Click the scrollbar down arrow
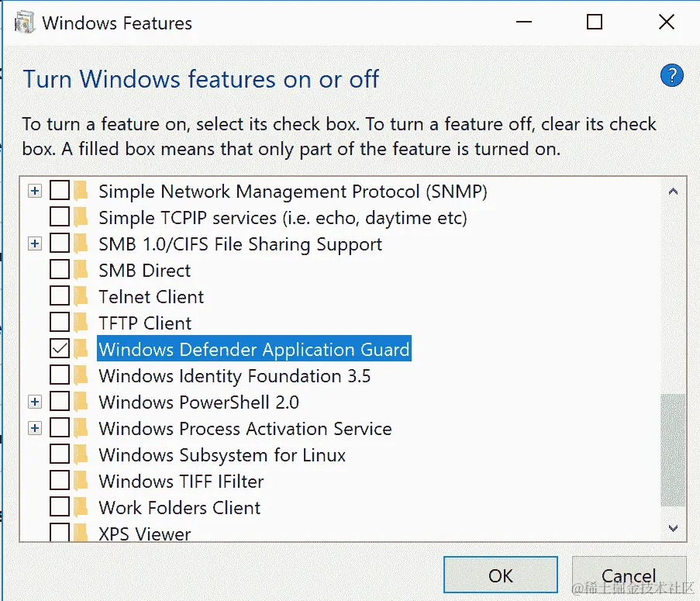 pyautogui.click(x=673, y=528)
